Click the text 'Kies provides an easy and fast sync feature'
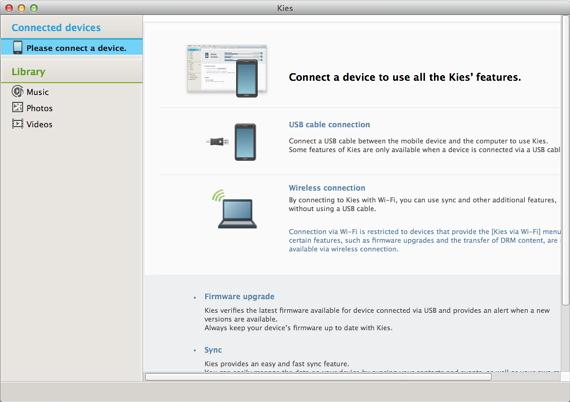 pyautogui.click(x=277, y=364)
